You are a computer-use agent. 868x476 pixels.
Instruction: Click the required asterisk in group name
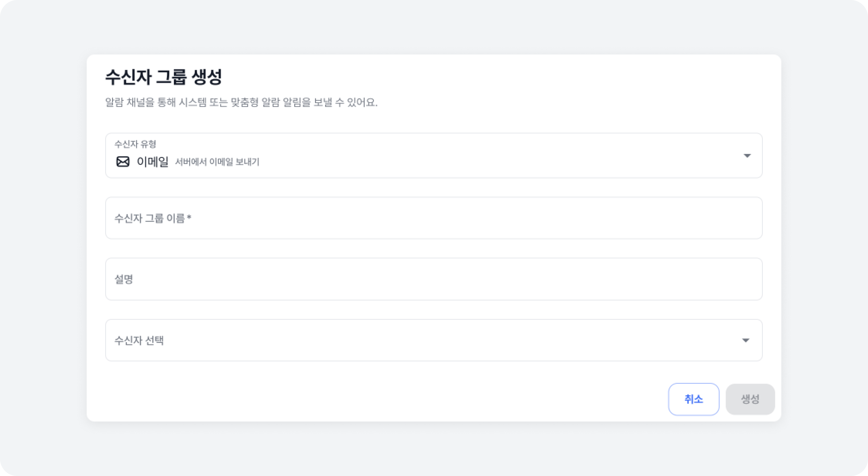pyautogui.click(x=189, y=217)
